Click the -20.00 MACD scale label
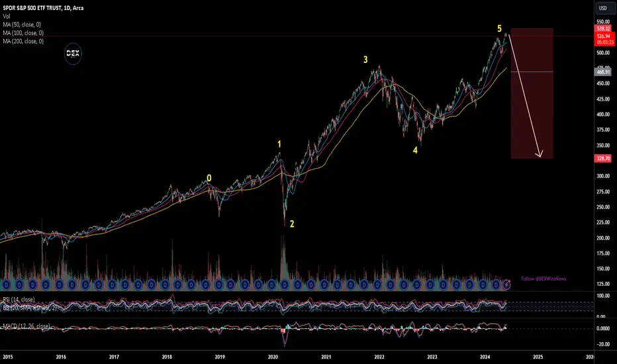 click(603, 344)
